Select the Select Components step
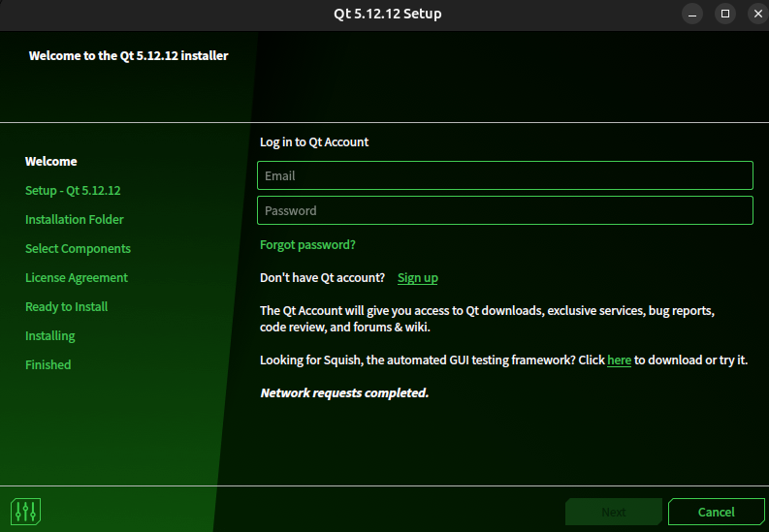This screenshot has width=769, height=532. pyautogui.click(x=78, y=248)
